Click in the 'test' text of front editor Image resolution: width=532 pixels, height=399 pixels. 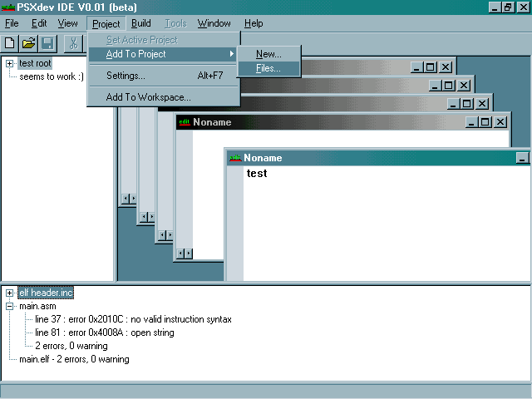point(257,174)
